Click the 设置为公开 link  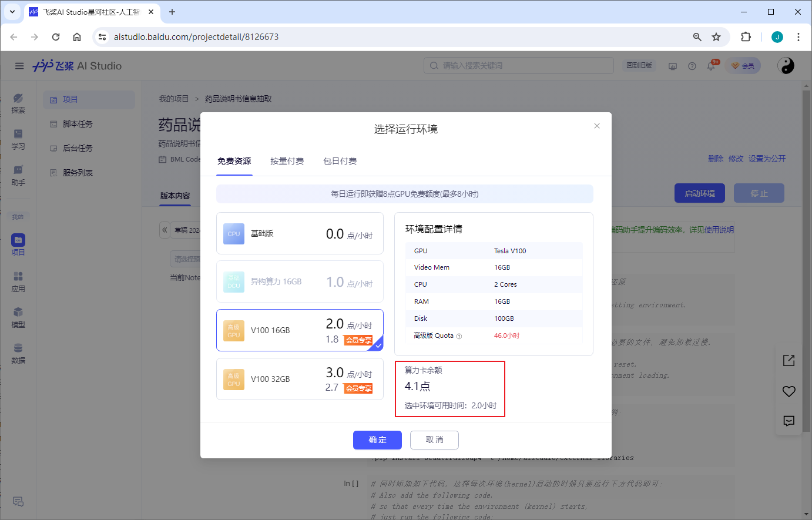(x=767, y=159)
